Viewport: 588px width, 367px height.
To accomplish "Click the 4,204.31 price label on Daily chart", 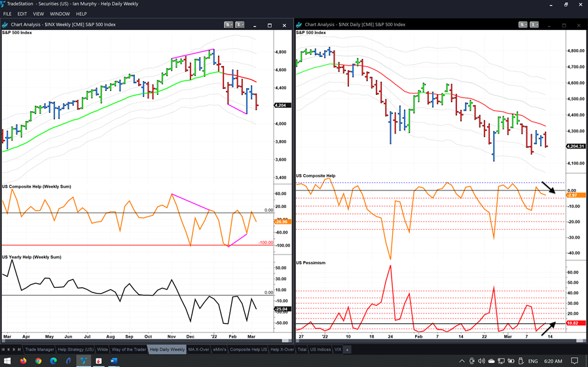I will tap(574, 147).
